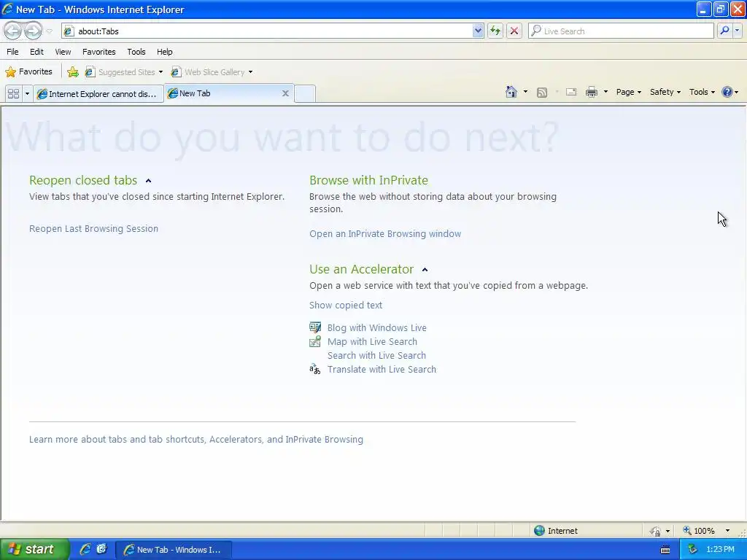The image size is (747, 560).
Task: Click the Stop loading red X icon
Action: (514, 31)
